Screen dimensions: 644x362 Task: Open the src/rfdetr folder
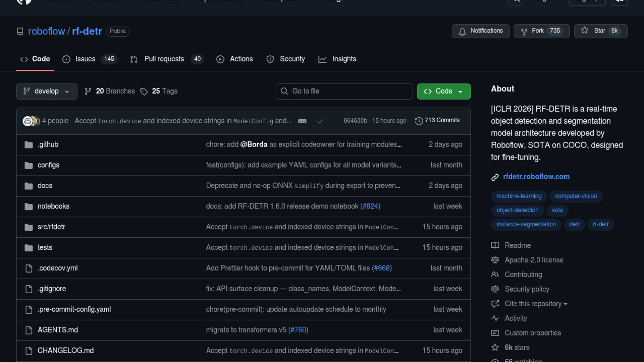pos(51,227)
